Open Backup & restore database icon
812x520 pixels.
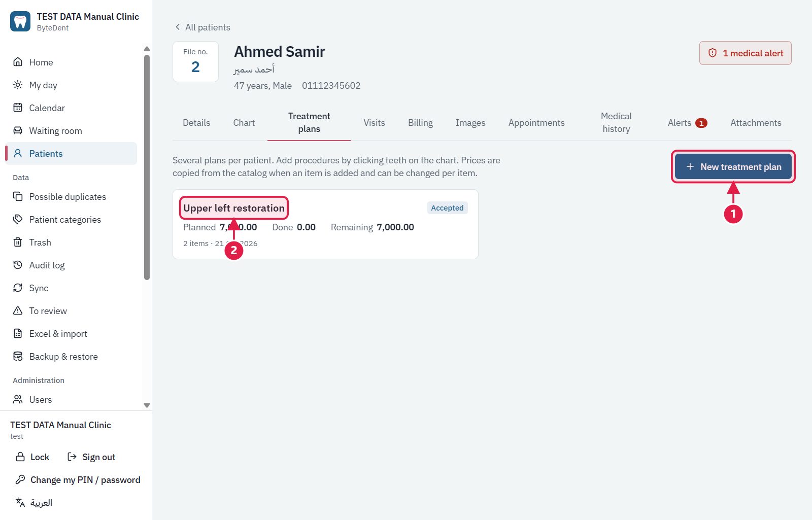[18, 356]
